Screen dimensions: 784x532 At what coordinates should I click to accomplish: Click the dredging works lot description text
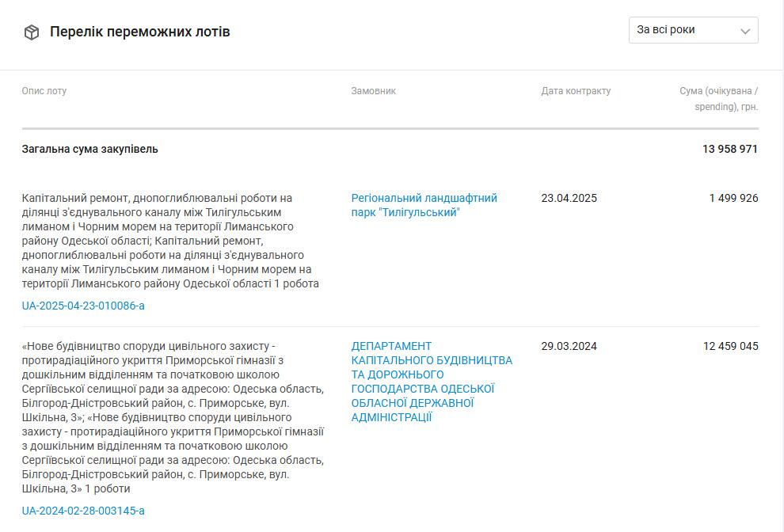[x=170, y=241]
